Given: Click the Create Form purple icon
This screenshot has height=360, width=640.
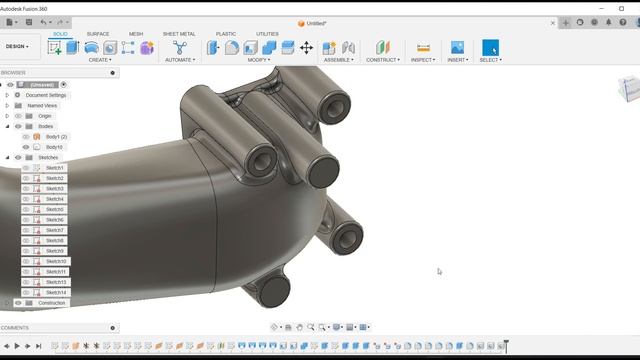Looking at the screenshot, I should [147, 48].
